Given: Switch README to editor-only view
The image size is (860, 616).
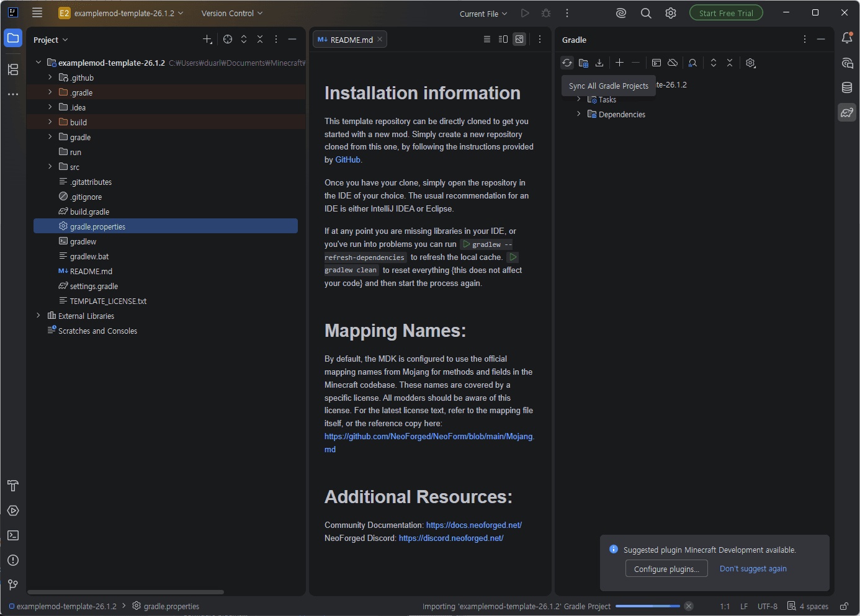Looking at the screenshot, I should (487, 39).
